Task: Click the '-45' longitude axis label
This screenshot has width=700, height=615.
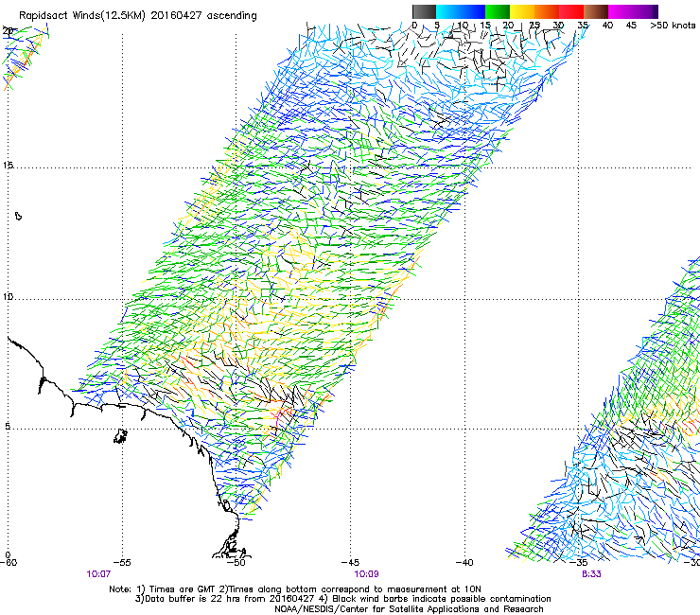Action: coord(350,562)
